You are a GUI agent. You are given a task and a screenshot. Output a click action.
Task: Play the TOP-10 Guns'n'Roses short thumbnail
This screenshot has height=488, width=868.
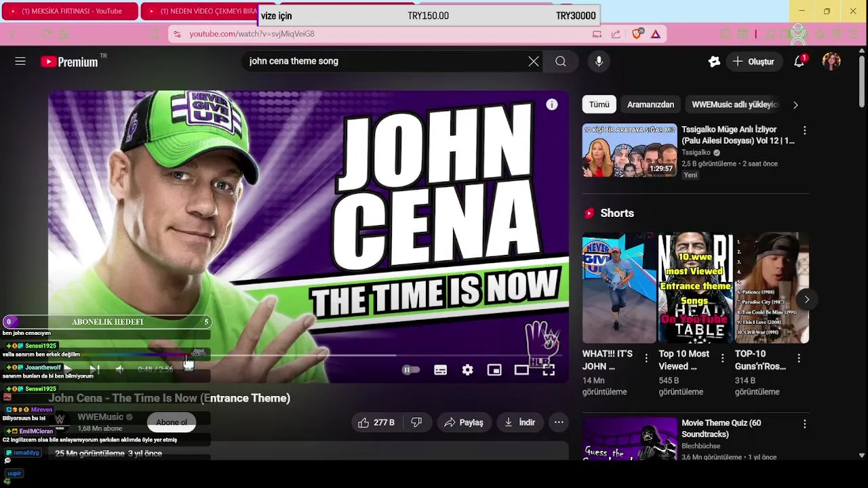772,288
